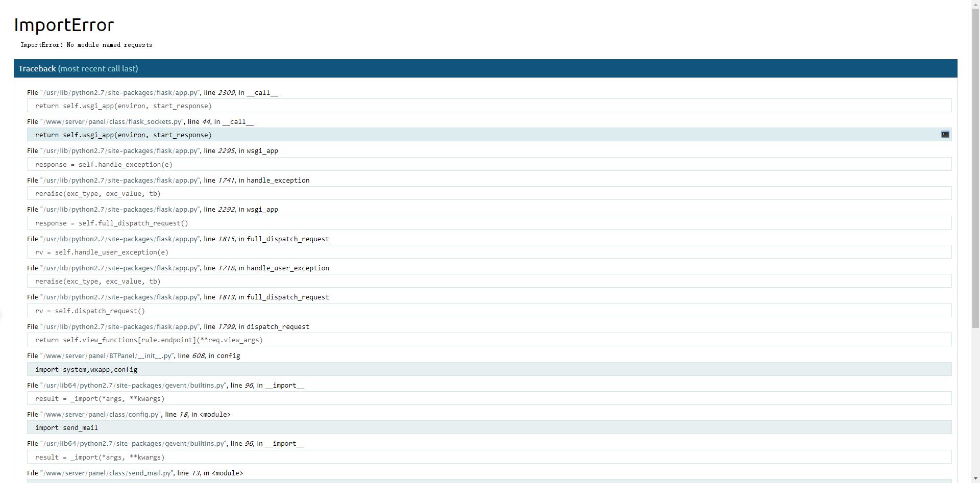
Task: Click the File line for app.py line 2309
Action: click(153, 92)
